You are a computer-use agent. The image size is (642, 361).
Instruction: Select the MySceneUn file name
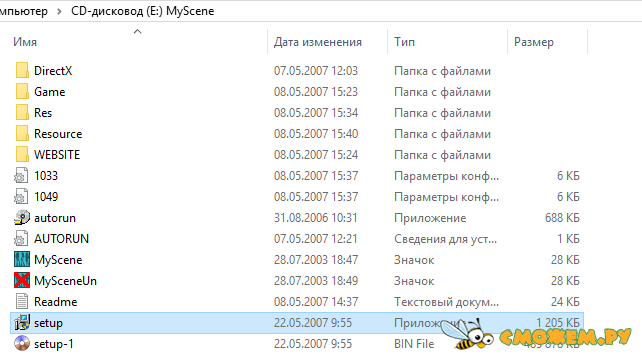66,281
